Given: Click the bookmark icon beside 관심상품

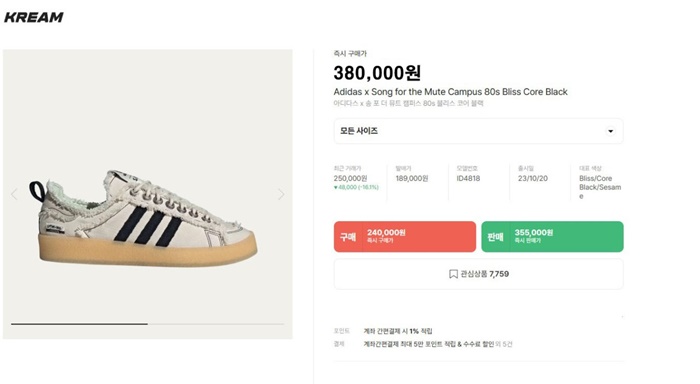Looking at the screenshot, I should [x=453, y=274].
